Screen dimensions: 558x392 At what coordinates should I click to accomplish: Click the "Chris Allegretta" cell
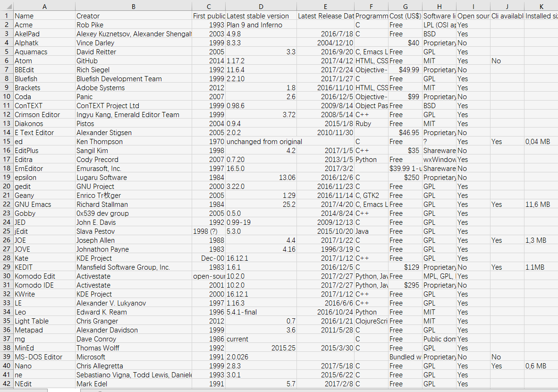tap(134, 366)
